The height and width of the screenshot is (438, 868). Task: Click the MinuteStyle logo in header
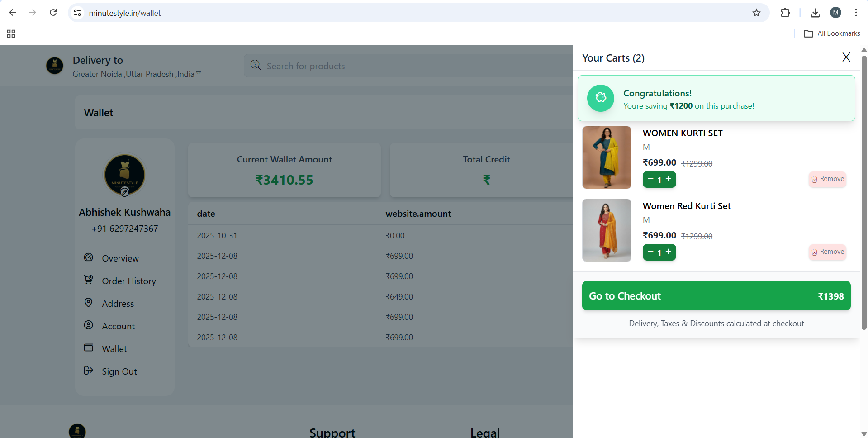[55, 66]
